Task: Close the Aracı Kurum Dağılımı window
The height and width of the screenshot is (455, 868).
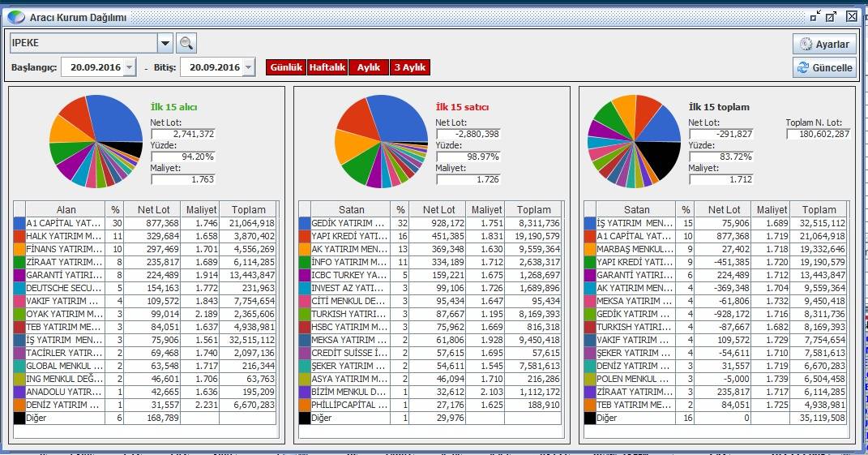Action: (x=851, y=16)
